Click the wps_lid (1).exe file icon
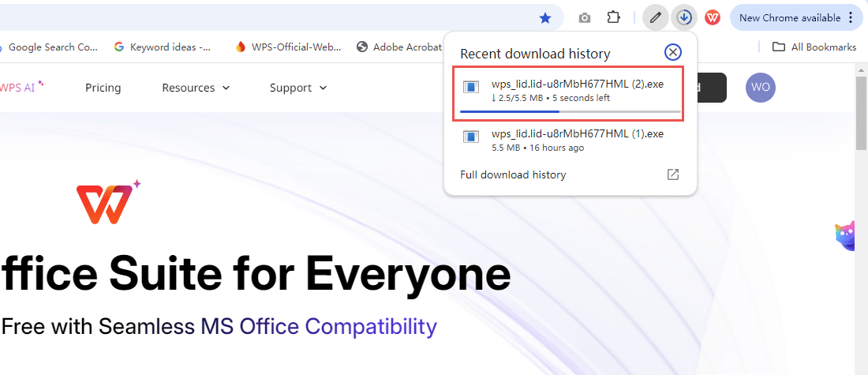Screen dimensions: 868x375 (471, 137)
